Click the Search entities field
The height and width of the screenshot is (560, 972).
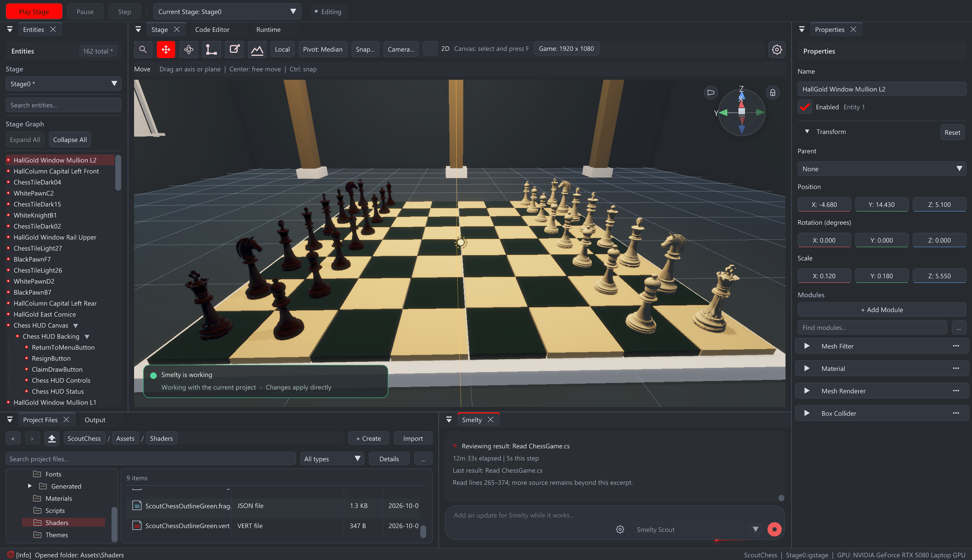click(x=63, y=105)
